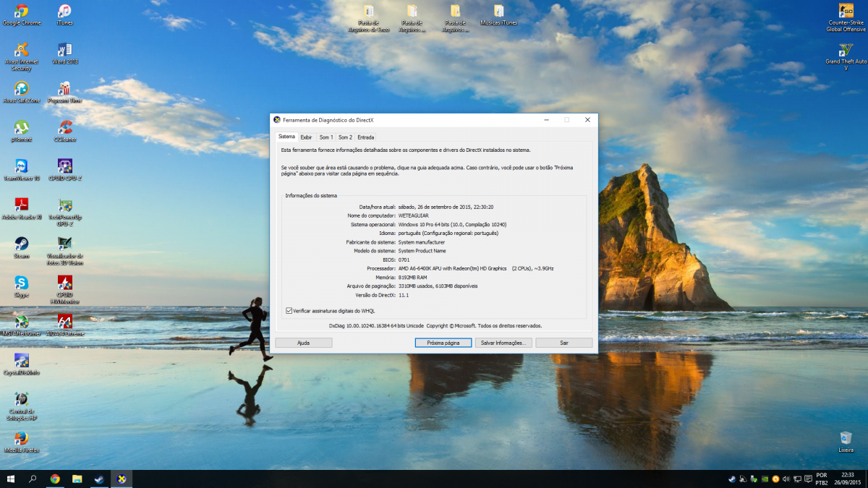
Task: Open File Explorer from the taskbar
Action: [x=77, y=479]
